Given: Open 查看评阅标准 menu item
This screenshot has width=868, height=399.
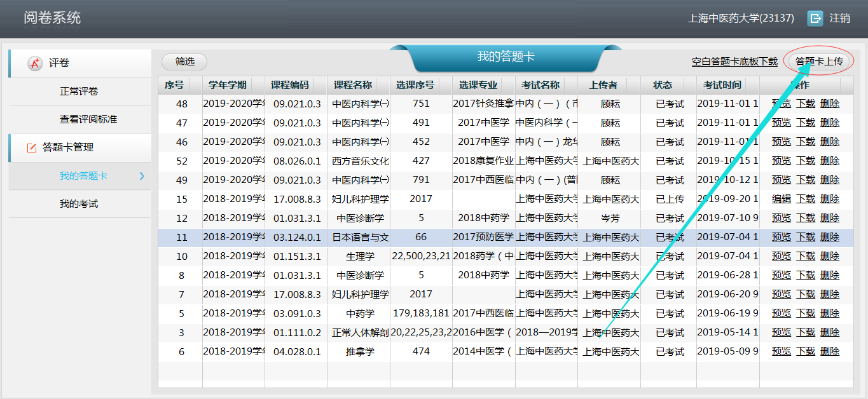Looking at the screenshot, I should tap(88, 119).
